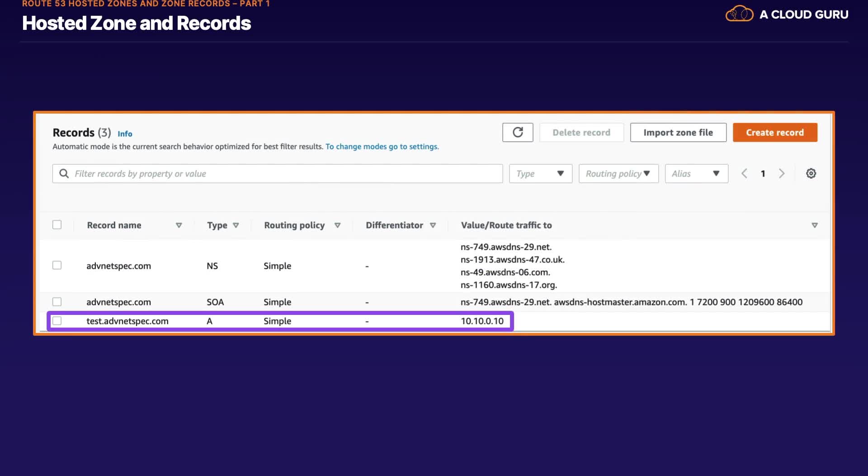868x476 pixels.
Task: Open the Alias filter dropdown
Action: pos(697,174)
